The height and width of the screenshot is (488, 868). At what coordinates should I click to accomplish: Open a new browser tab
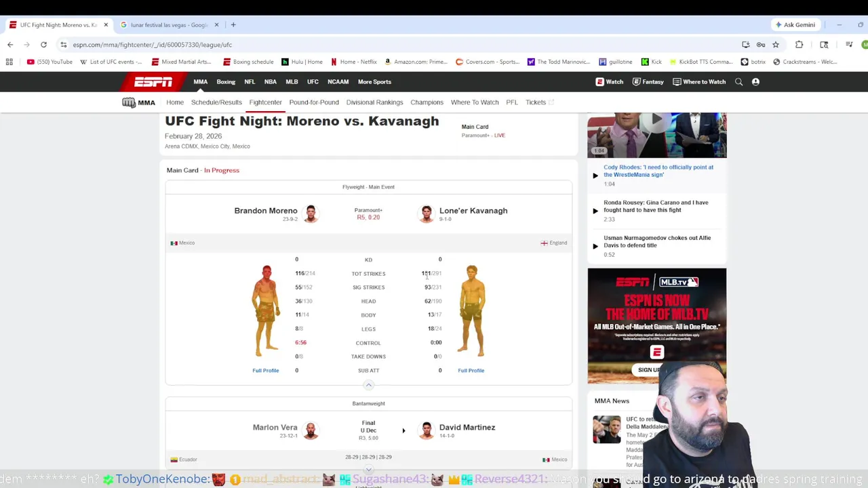pos(233,25)
